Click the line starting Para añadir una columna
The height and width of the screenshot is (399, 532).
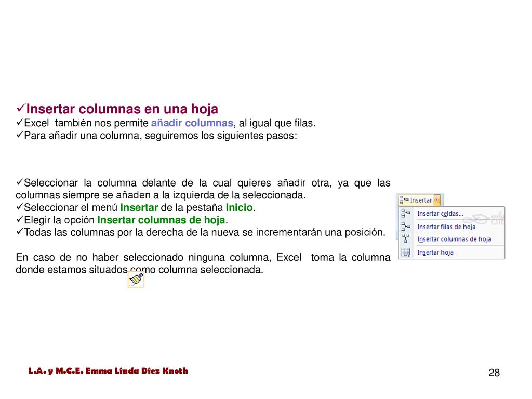coord(156,136)
